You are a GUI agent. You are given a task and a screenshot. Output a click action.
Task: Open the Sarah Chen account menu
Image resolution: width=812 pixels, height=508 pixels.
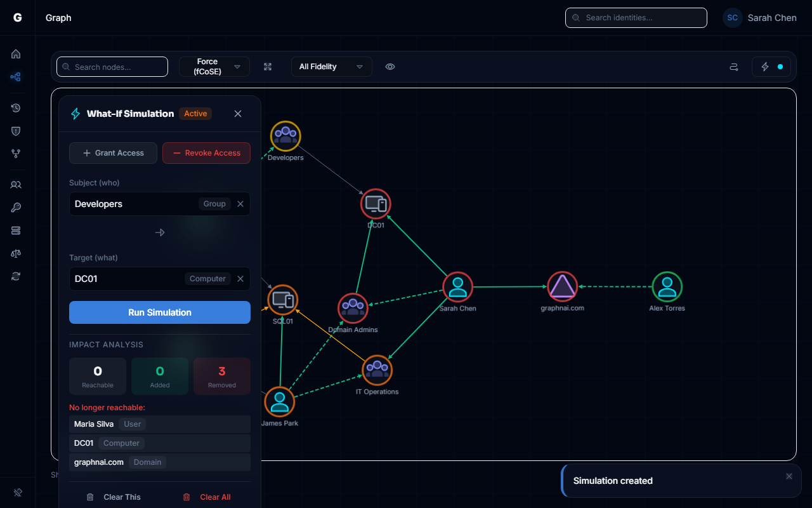coord(759,17)
